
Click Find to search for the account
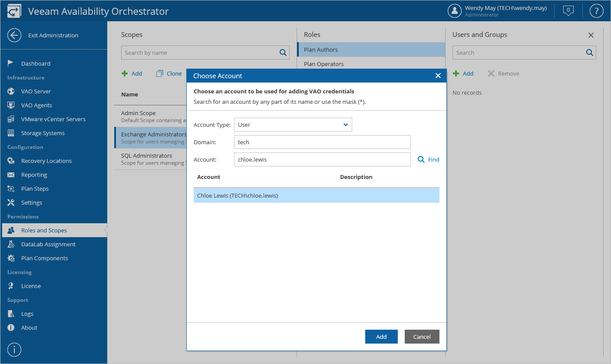click(428, 159)
